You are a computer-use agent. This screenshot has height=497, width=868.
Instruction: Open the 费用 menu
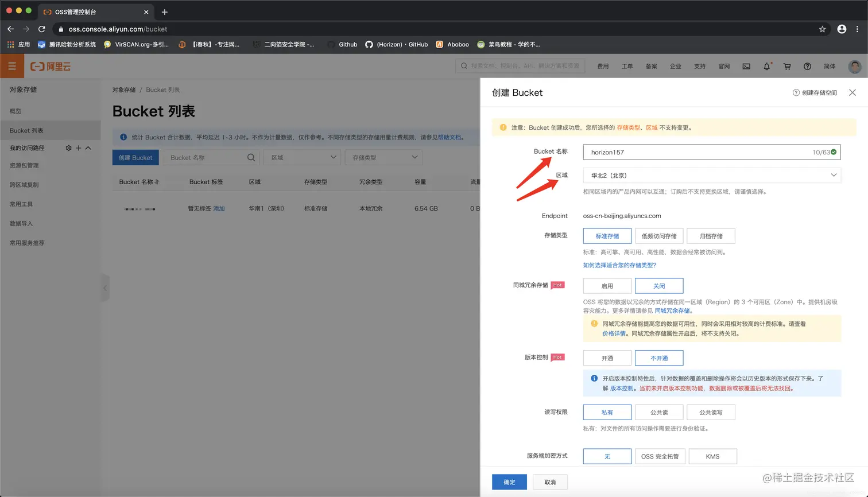603,67
